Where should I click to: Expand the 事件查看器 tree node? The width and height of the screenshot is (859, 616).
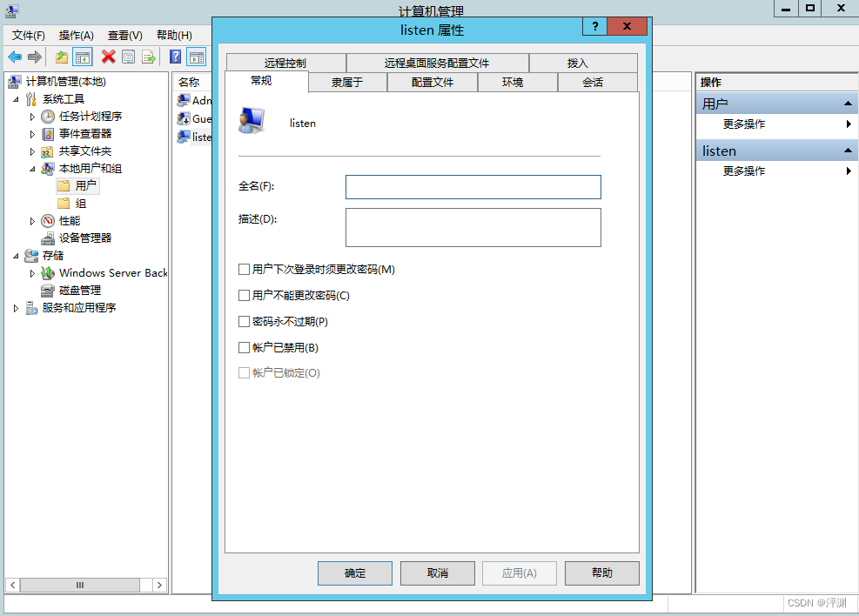pyautogui.click(x=32, y=134)
